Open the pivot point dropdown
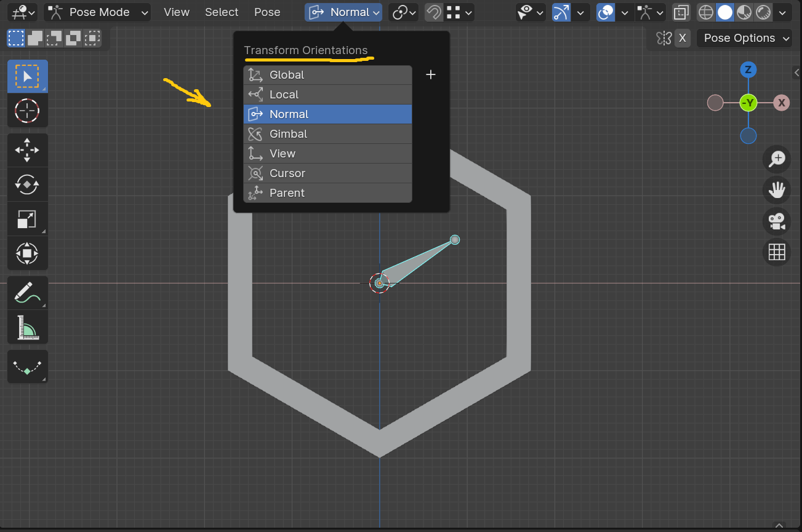This screenshot has height=532, width=802. [x=404, y=12]
